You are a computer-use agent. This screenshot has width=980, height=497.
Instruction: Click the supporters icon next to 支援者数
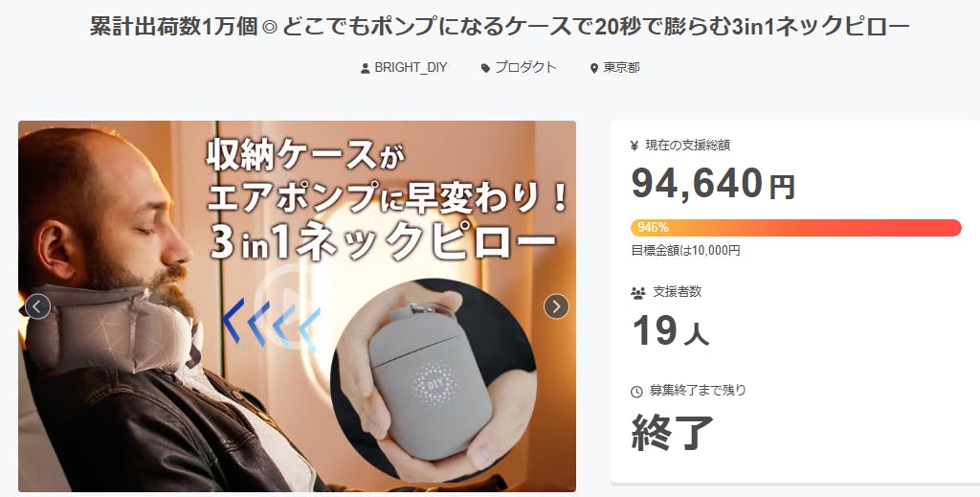638,292
